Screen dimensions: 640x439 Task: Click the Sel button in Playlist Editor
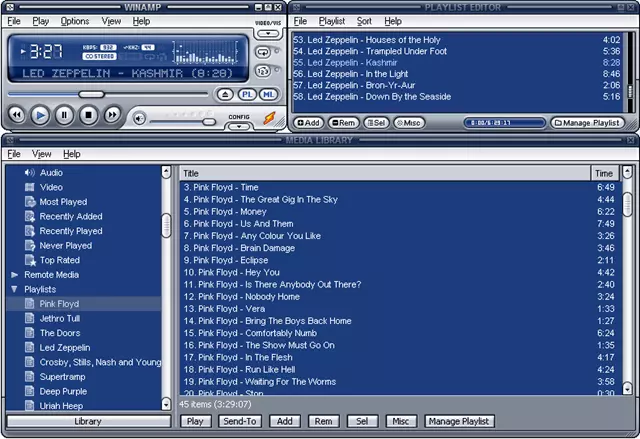(376, 123)
